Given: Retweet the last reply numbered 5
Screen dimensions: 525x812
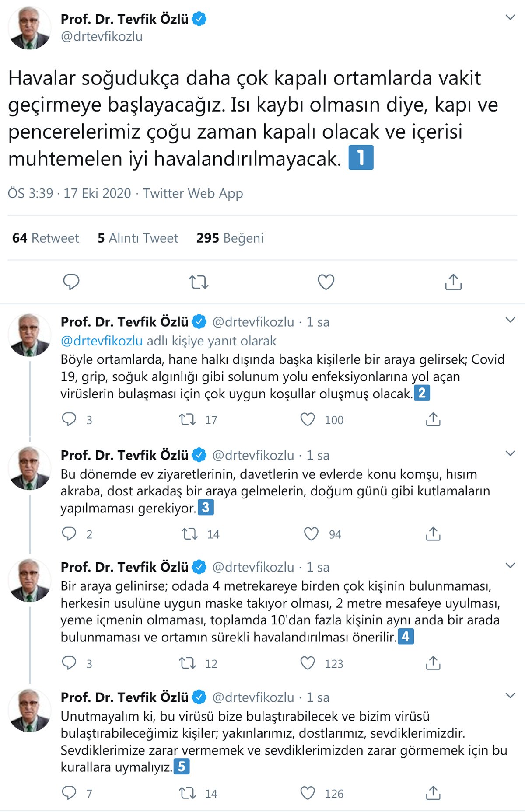Looking at the screenshot, I should pyautogui.click(x=188, y=793).
